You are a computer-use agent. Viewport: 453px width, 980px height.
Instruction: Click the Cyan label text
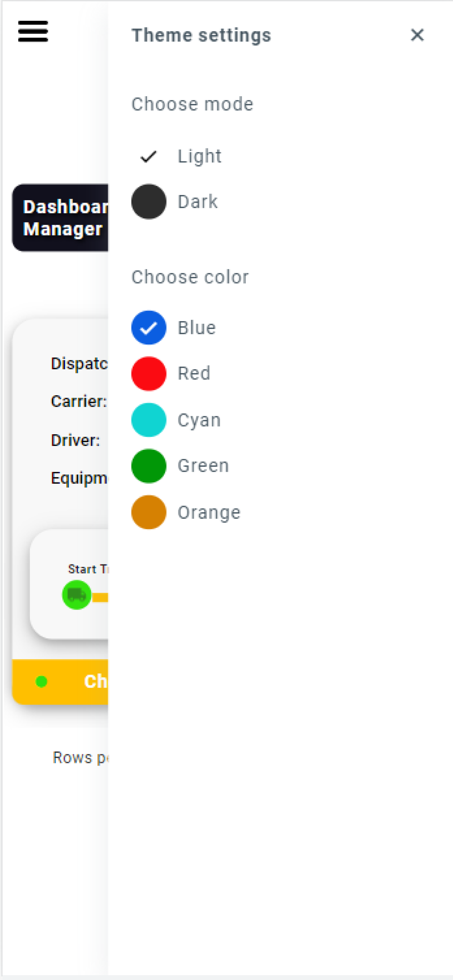(x=199, y=421)
